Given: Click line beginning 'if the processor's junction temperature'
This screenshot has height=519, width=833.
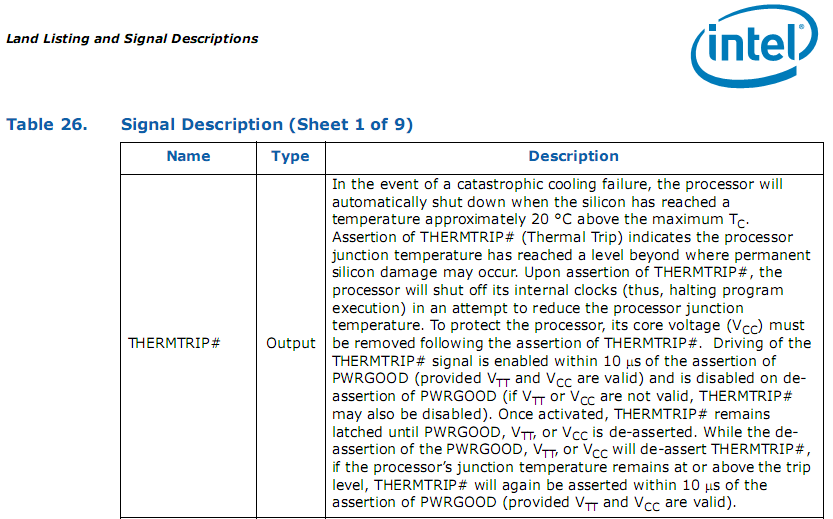Looking at the screenshot, I should coord(571,467).
